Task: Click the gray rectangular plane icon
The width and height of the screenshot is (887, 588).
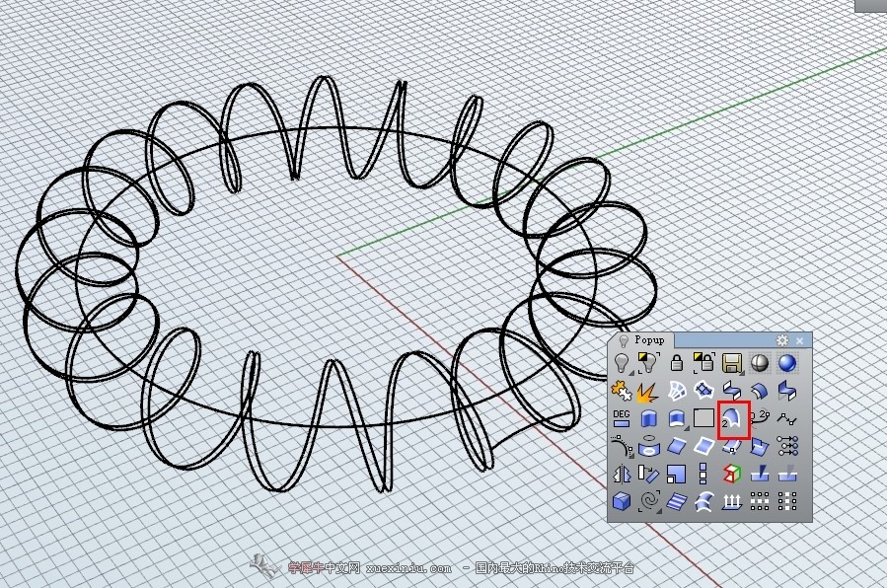Action: (703, 418)
